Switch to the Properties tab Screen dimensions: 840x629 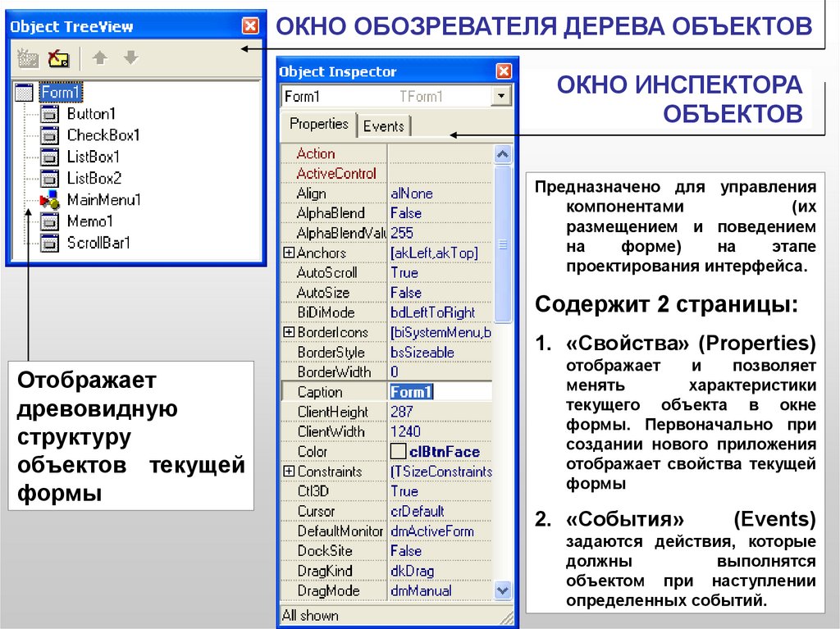pyautogui.click(x=319, y=125)
